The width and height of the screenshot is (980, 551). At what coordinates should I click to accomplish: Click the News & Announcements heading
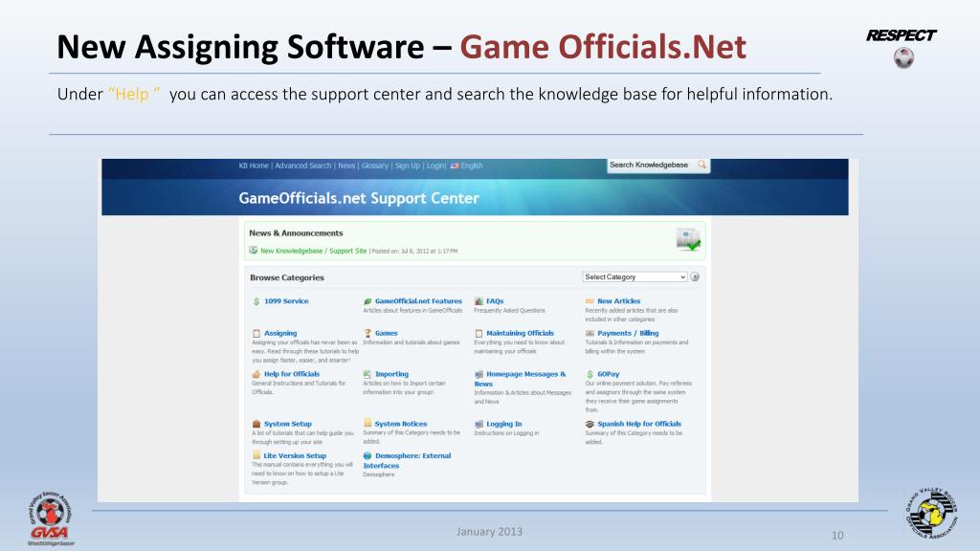(x=296, y=233)
